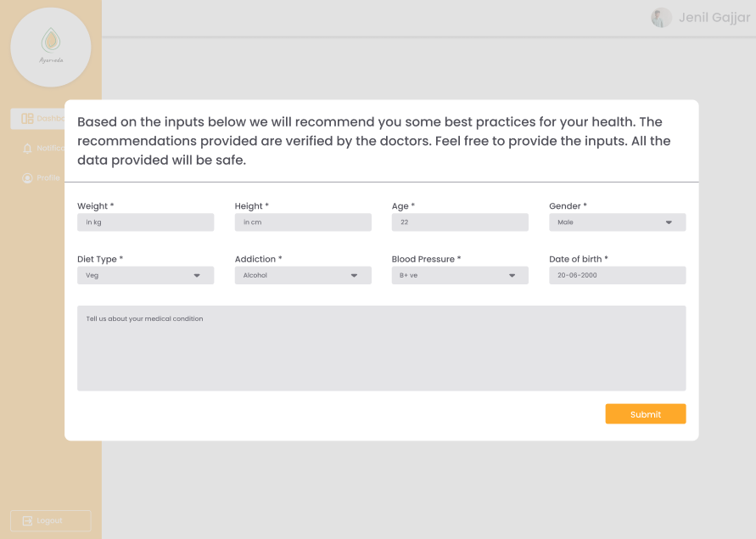Click the Dashboard grid icon
The image size is (756, 539).
pyautogui.click(x=27, y=119)
